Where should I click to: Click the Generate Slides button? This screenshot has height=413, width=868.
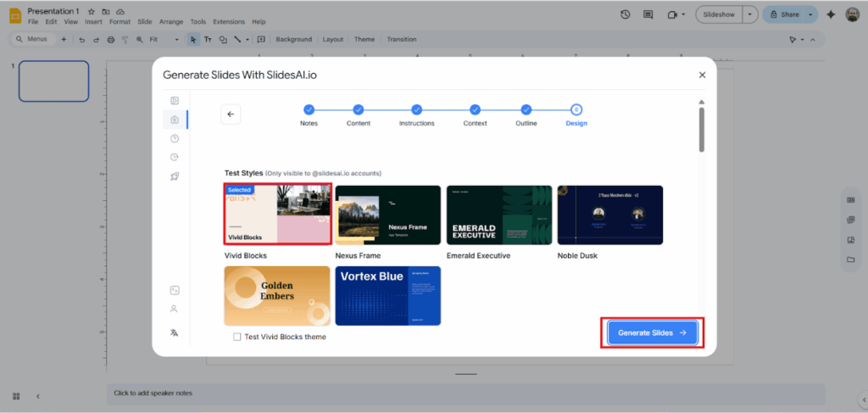(x=652, y=332)
